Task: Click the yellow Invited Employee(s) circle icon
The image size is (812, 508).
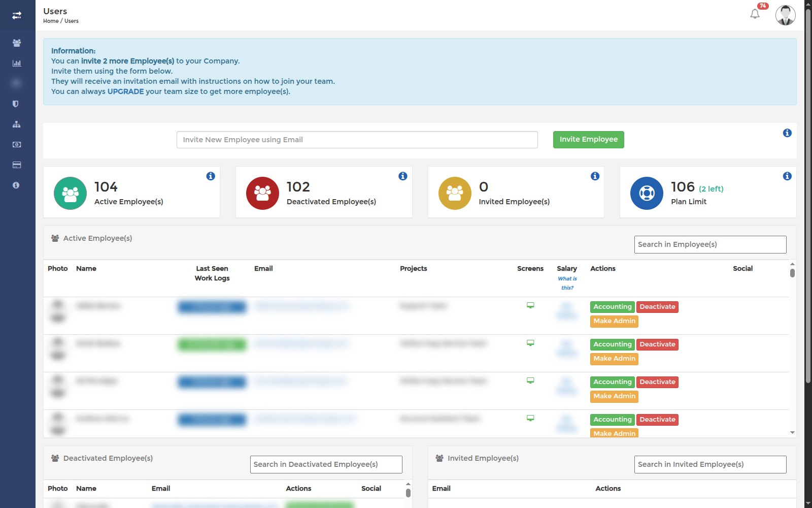Action: click(455, 193)
